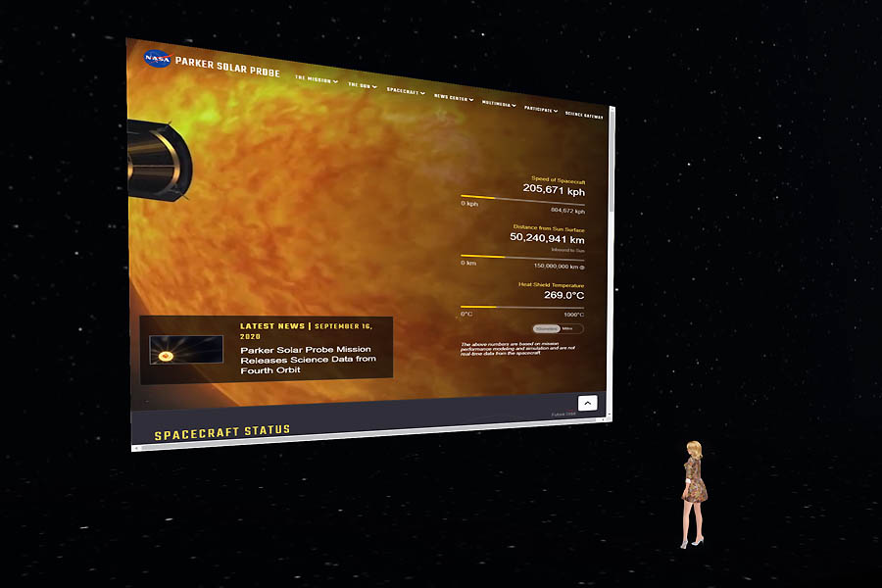882x588 pixels.
Task: Click the Heat Shield Temperature progress bar
Action: point(522,307)
